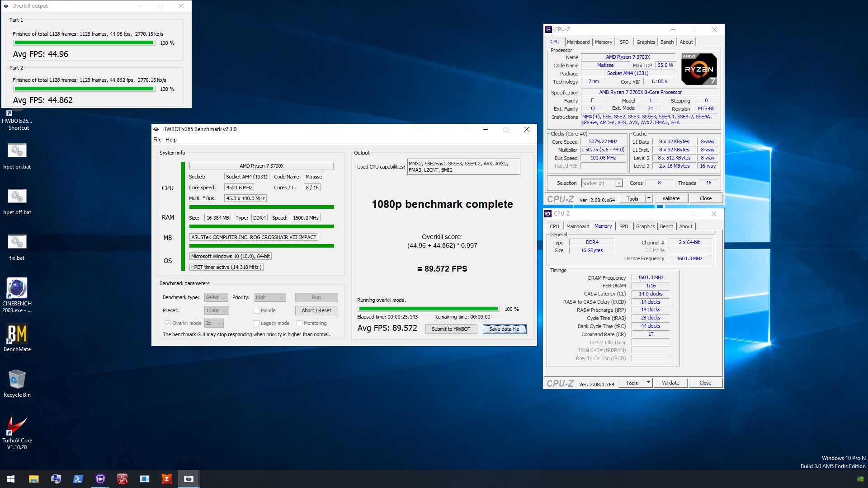Open the Recycle Bin

(x=17, y=384)
